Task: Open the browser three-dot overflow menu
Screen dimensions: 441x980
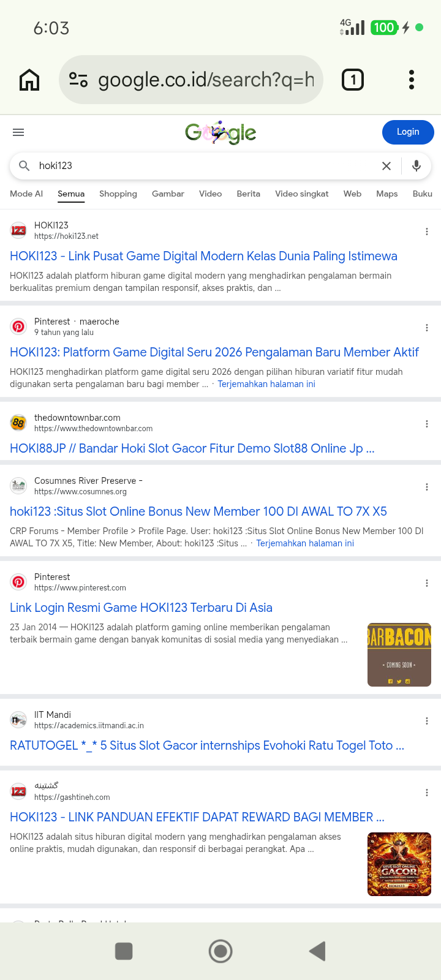Action: pyautogui.click(x=412, y=80)
